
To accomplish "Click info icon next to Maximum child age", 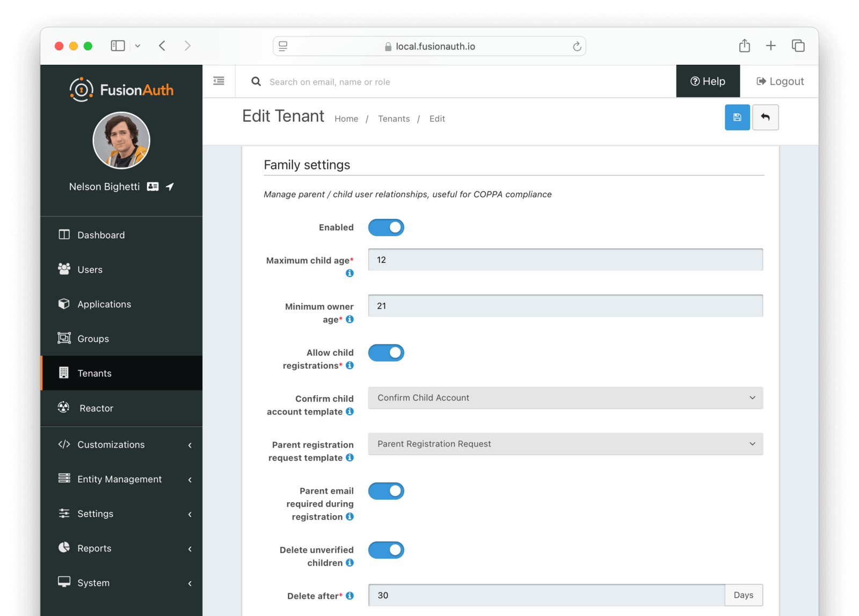I will coord(350,273).
